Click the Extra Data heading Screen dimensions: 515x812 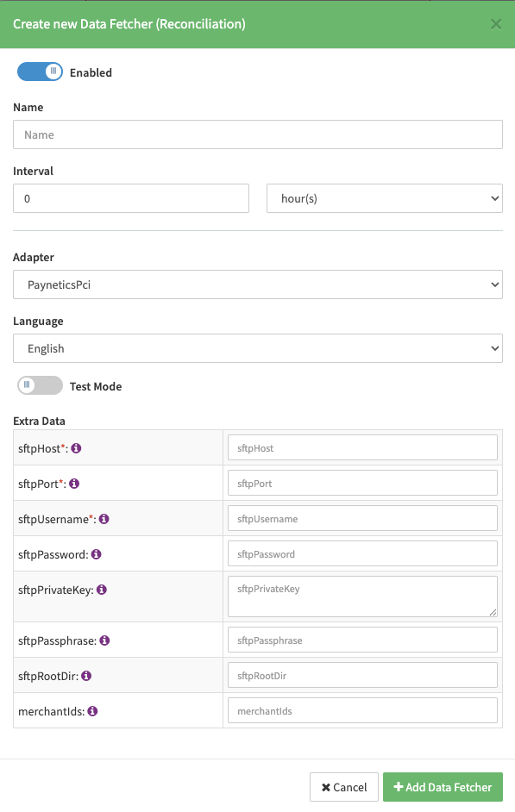click(40, 421)
